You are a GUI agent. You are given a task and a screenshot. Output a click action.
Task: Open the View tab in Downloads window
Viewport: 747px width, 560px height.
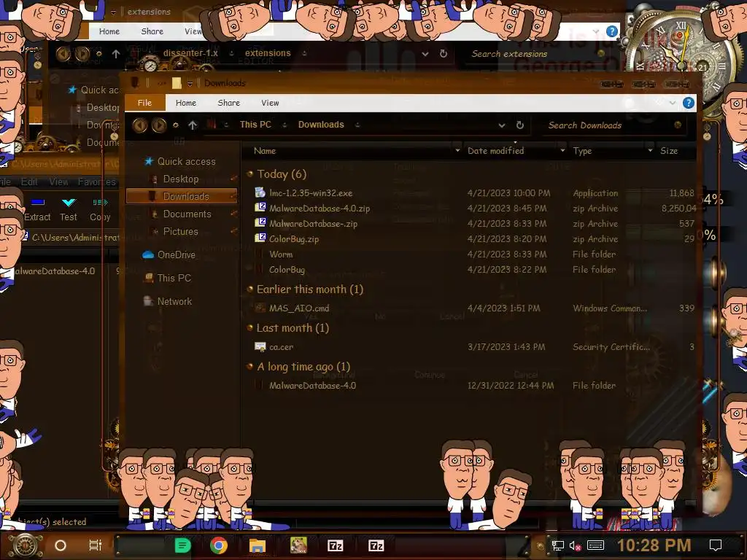(x=270, y=103)
